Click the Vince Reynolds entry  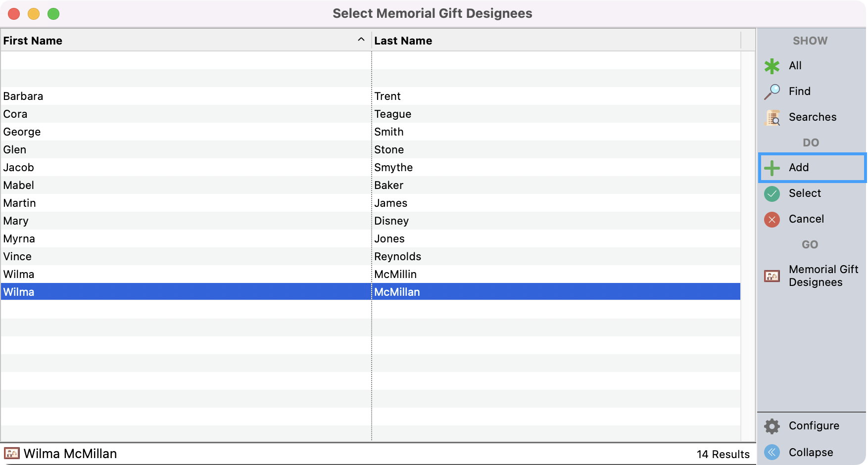[198, 256]
